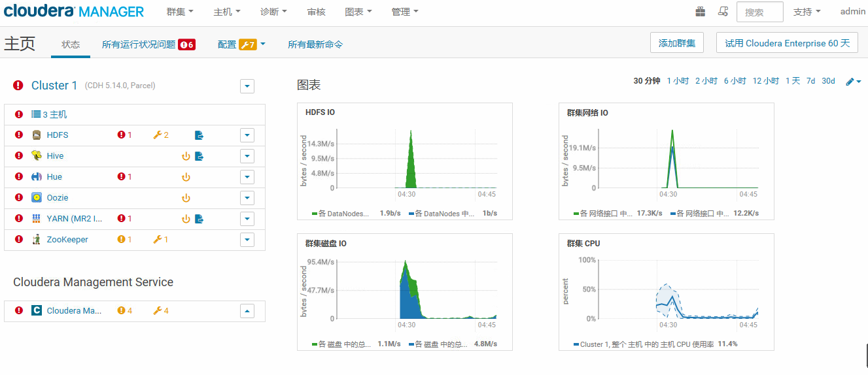Open the gift box icon in header
Viewport: 868px width, 375px height.
(701, 11)
